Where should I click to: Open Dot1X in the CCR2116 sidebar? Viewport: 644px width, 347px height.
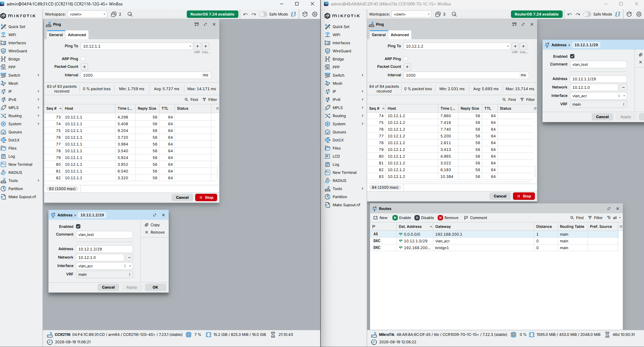click(x=14, y=140)
